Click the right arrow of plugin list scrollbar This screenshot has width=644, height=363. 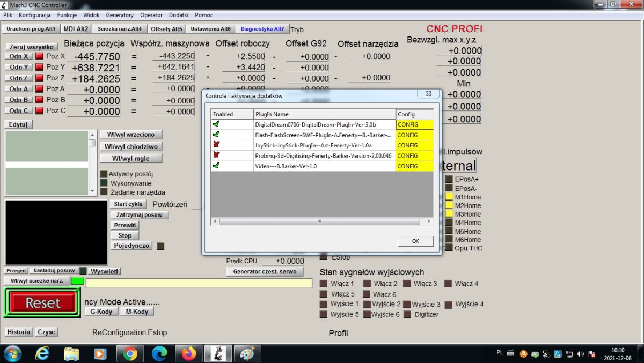pyautogui.click(x=429, y=221)
